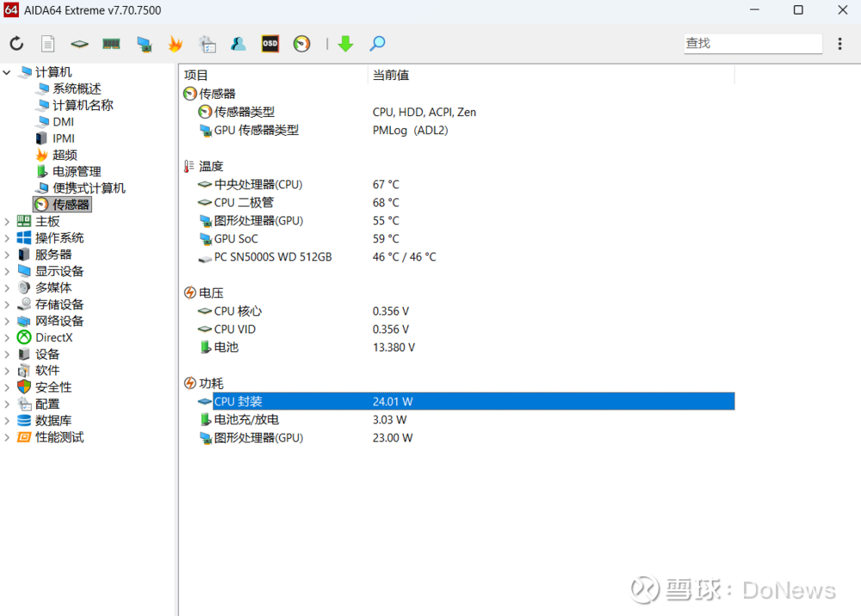The image size is (861, 616).
Task: Click the user profile toolbar icon
Action: [x=238, y=43]
